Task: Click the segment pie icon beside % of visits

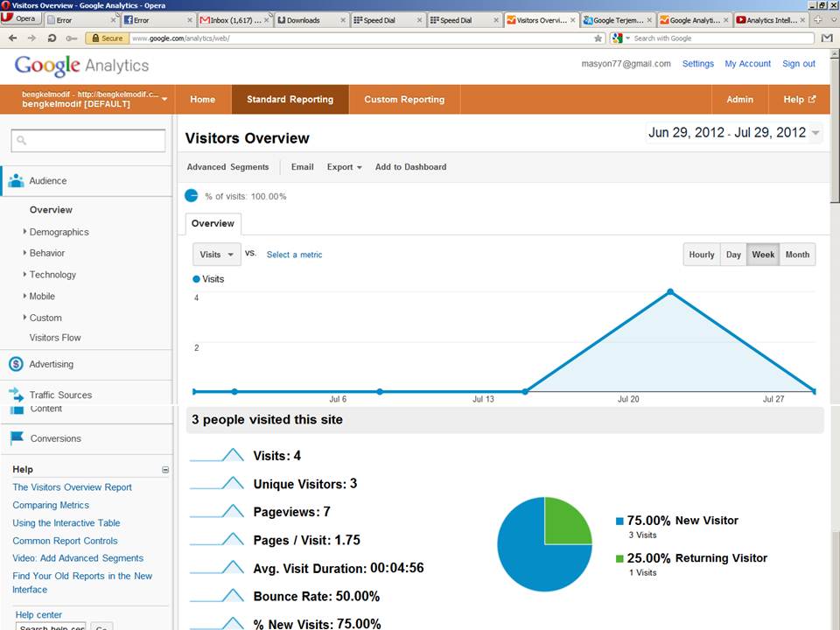Action: (x=192, y=195)
